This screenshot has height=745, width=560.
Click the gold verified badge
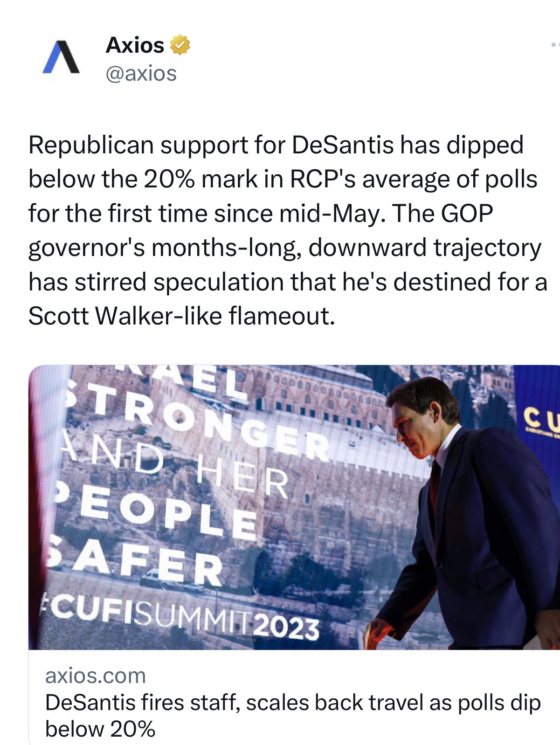pos(180,45)
